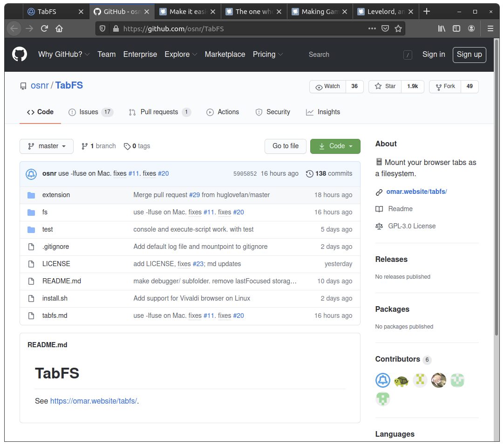Screen dimensions: 504x446
Task: Click the Sign in link
Action: tap(434, 55)
